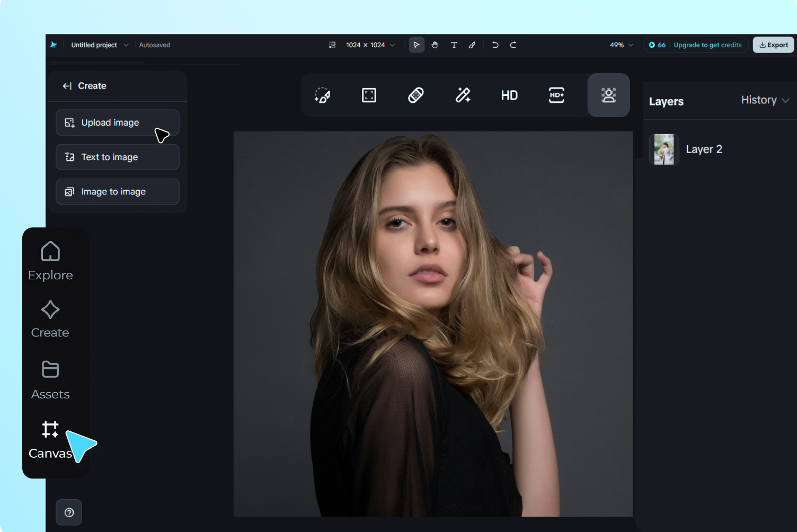This screenshot has width=797, height=532.
Task: Open the Assets tab in sidebar
Action: tap(50, 380)
